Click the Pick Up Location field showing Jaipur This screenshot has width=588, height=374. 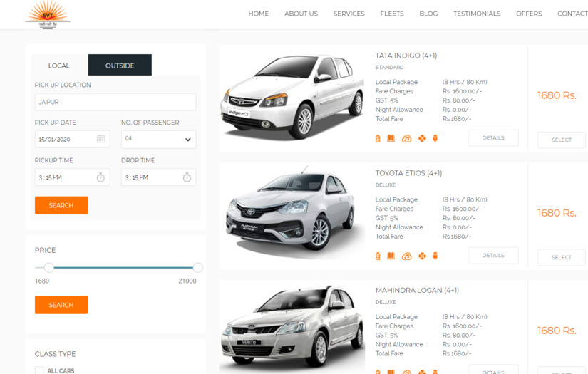(x=115, y=102)
